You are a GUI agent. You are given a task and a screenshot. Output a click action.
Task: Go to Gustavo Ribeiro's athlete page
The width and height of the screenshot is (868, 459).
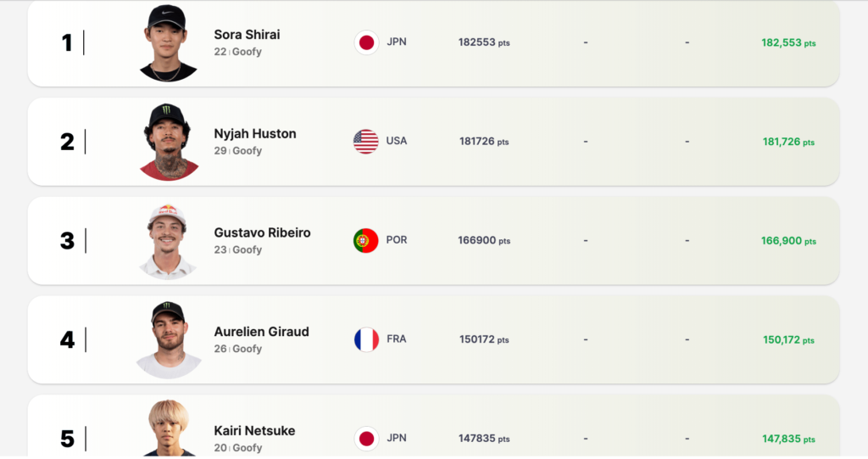262,232
